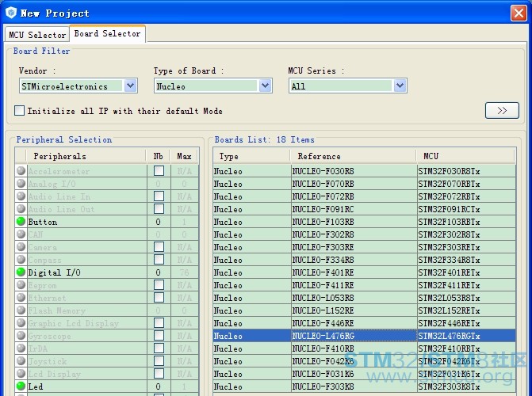Screen dimensions: 532x396
Task: Click the gray status dot beside IrDA
Action: (21, 348)
